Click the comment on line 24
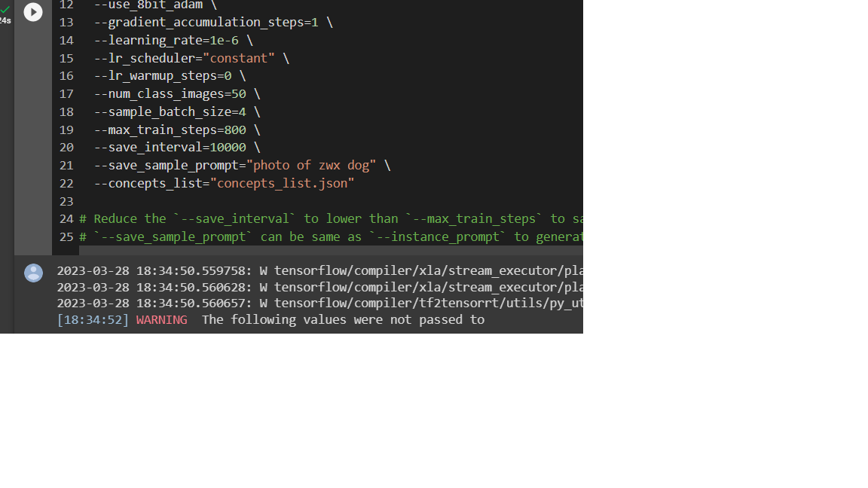Screen dimensions: 868x488 [301, 218]
